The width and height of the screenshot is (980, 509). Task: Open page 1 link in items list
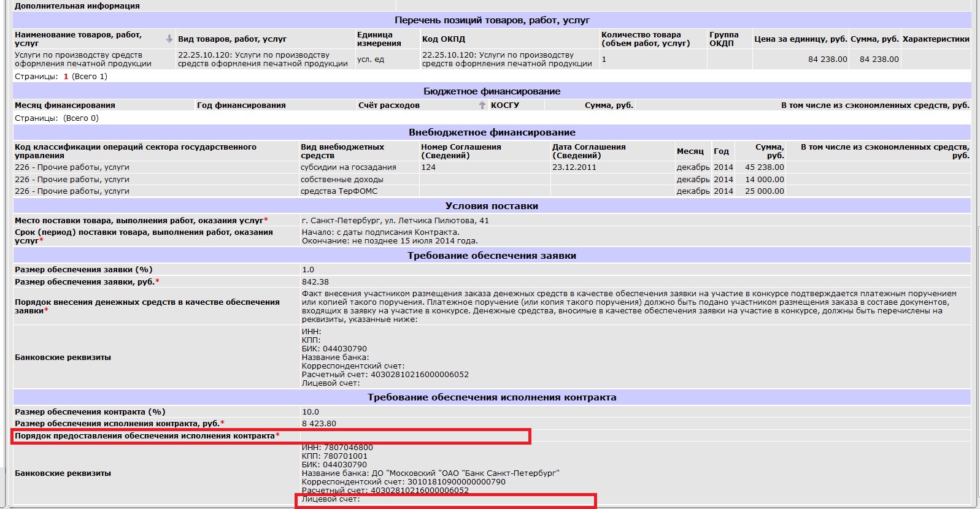pos(66,77)
